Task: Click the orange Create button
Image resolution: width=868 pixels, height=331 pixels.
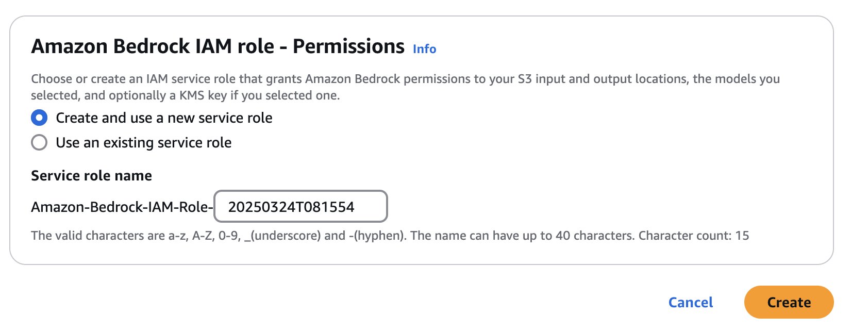Action: coord(789,302)
